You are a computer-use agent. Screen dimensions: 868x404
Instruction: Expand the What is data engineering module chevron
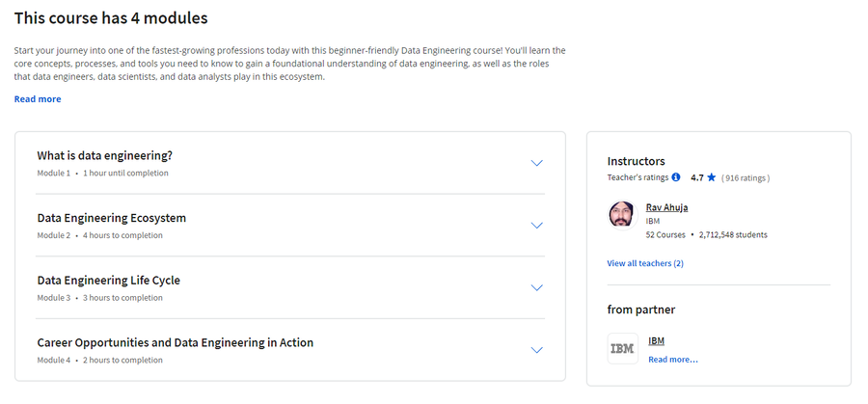point(536,163)
